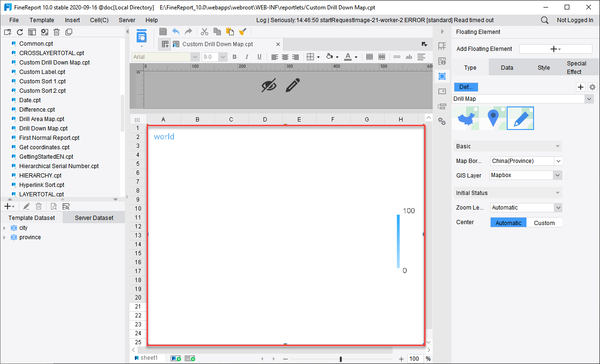The height and width of the screenshot is (364, 600).
Task: Save the template using floppy disk icon
Action: click(163, 32)
